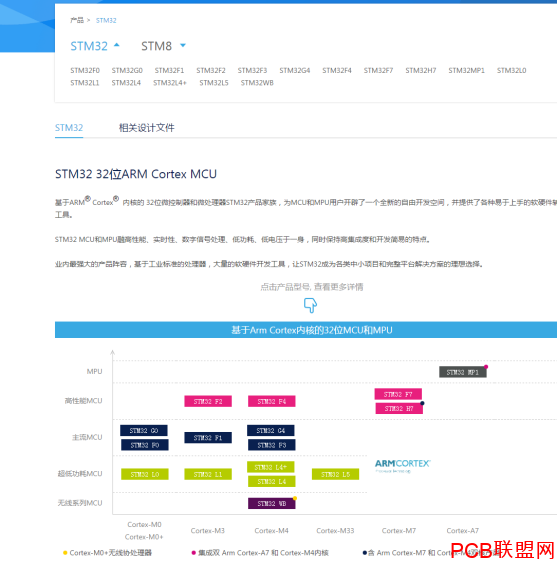Click the pink STM32 F2 chart block

208,401
